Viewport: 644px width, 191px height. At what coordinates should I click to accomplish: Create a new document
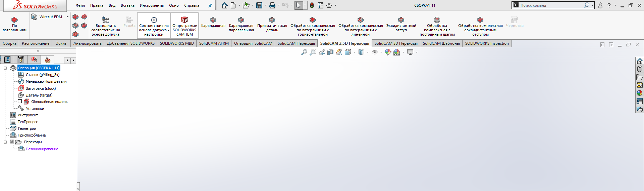[x=233, y=5]
